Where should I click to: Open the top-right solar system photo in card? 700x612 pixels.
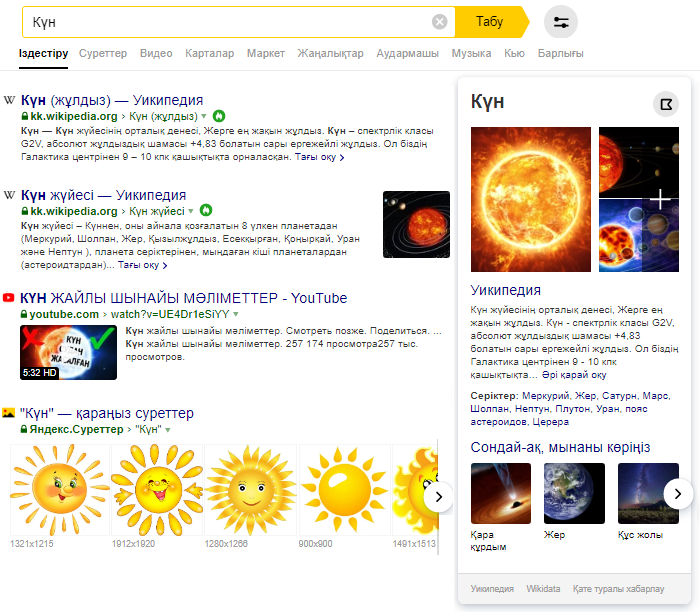click(639, 162)
